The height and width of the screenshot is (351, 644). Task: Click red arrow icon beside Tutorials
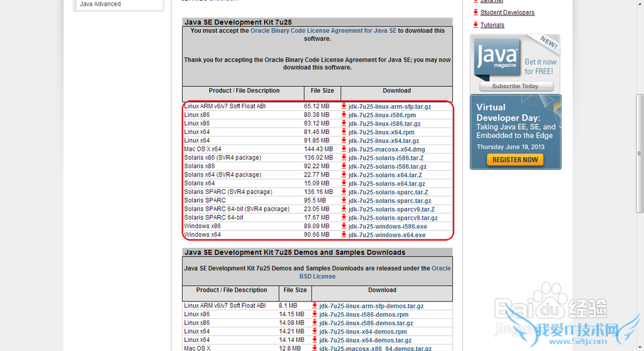click(x=476, y=24)
